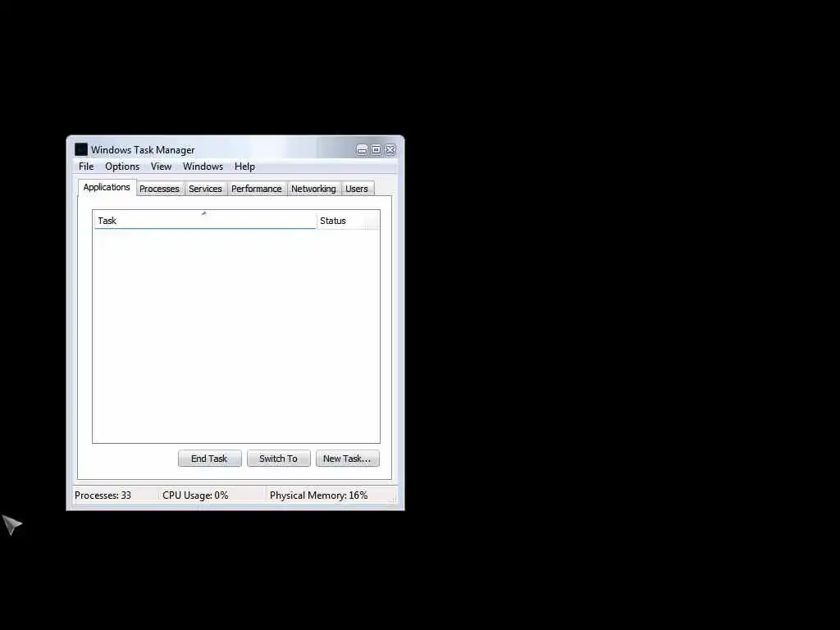Click the End Task button
Image resolution: width=840 pixels, height=630 pixels.
(209, 459)
